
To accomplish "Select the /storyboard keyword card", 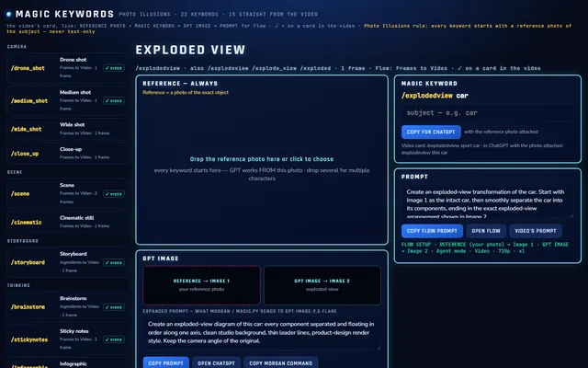I will 67,262.
